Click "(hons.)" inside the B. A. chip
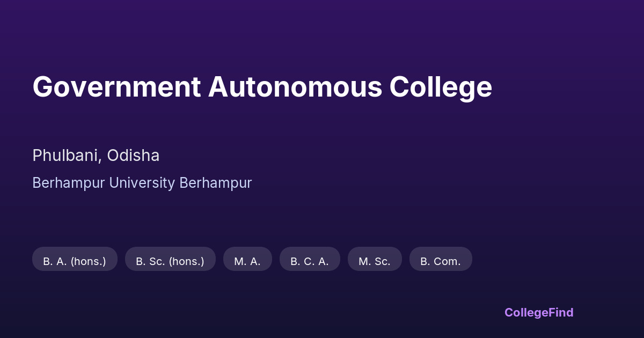This screenshot has height=338, width=644. point(88,261)
